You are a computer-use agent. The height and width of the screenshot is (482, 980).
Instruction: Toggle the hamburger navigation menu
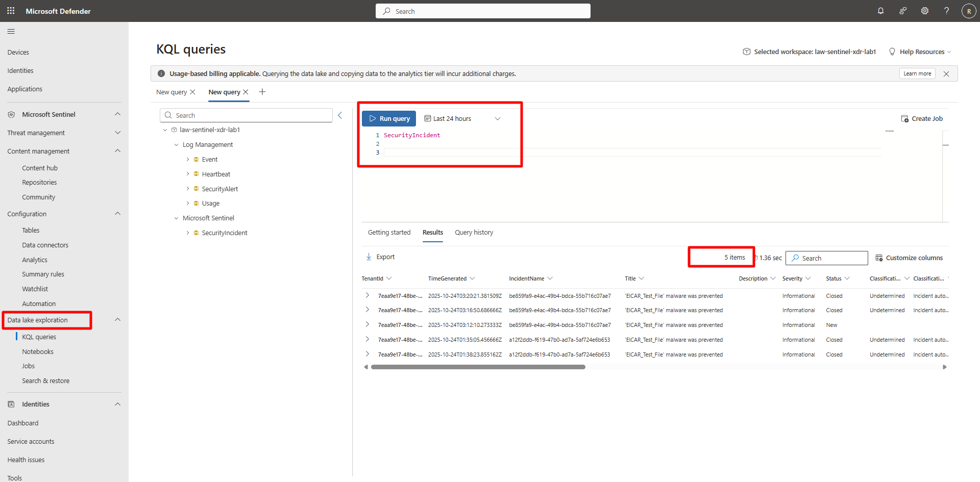click(x=11, y=32)
